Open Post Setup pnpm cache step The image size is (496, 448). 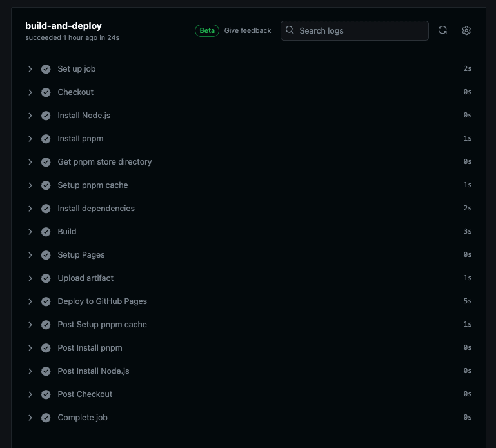coord(102,325)
